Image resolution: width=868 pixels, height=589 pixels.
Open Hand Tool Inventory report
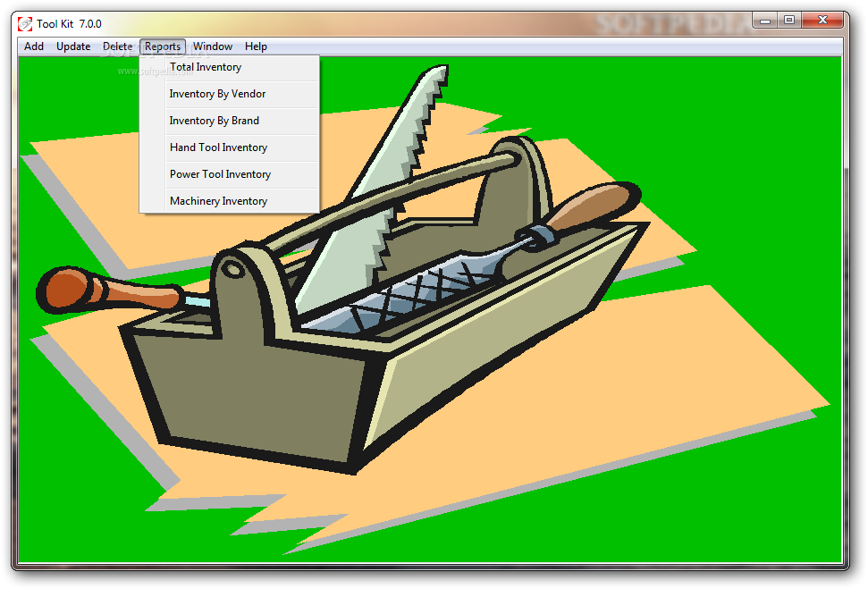(x=230, y=147)
